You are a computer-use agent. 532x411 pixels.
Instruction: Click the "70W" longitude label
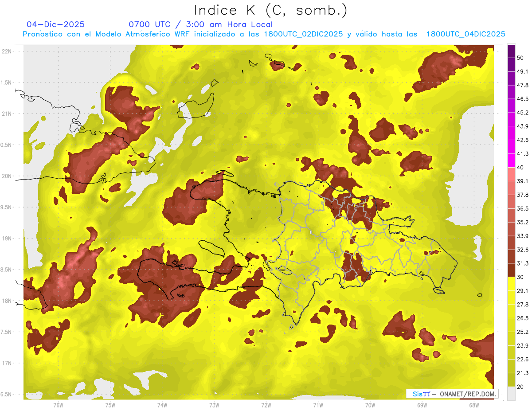(x=370, y=405)
